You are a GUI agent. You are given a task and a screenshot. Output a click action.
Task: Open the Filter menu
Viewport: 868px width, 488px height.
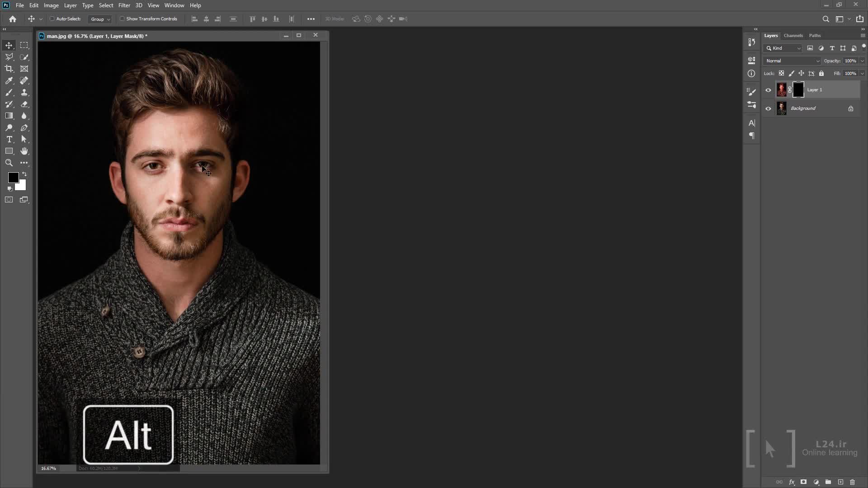point(124,5)
